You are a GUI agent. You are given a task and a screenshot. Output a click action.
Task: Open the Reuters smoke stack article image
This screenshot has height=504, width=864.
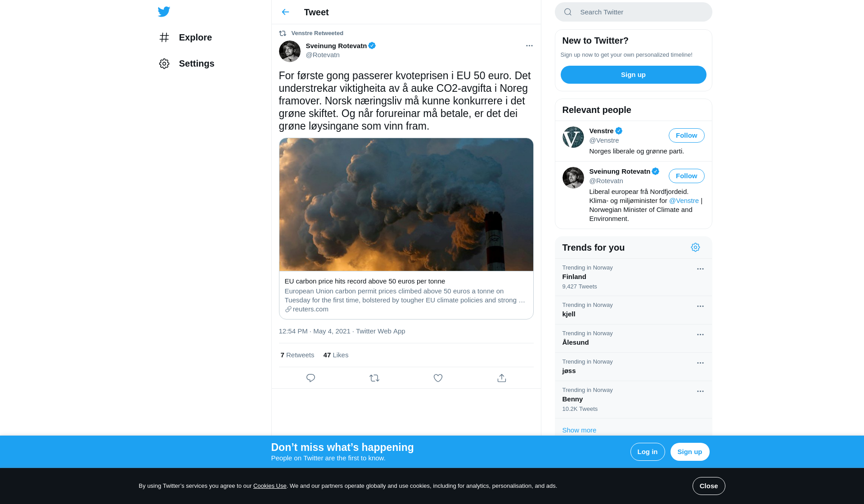(406, 205)
